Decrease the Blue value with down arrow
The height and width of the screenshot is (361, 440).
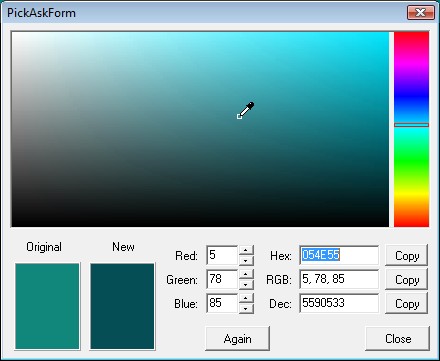click(246, 308)
